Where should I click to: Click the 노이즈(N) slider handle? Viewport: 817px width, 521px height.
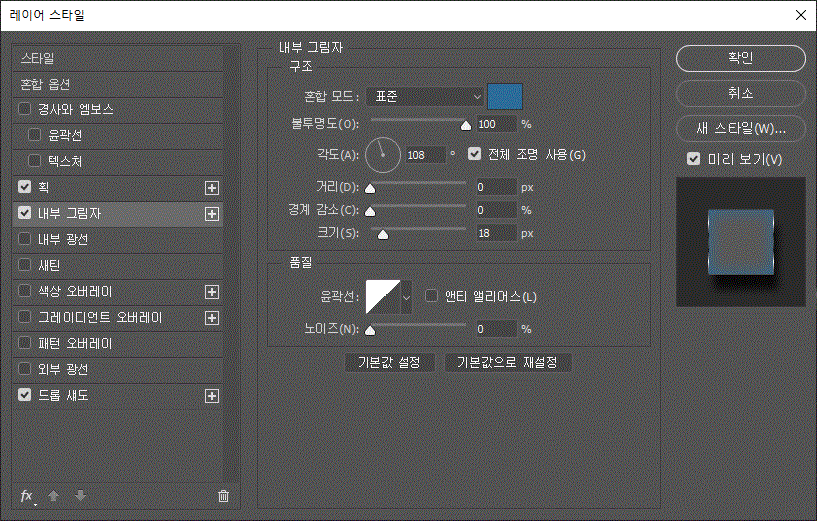click(370, 330)
